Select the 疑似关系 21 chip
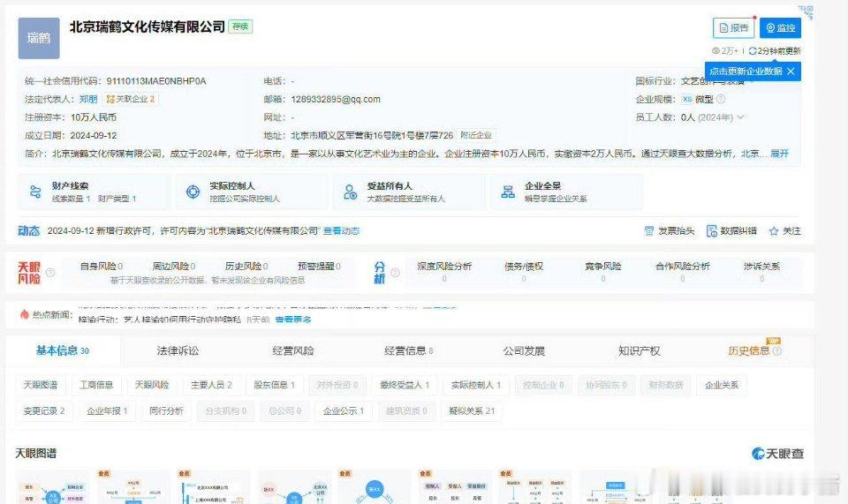This screenshot has height=504, width=848. click(472, 410)
